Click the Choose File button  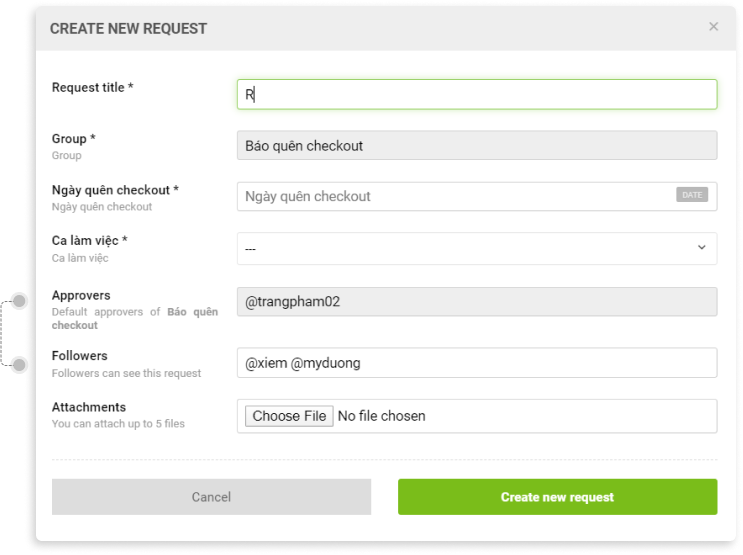pyautogui.click(x=289, y=416)
